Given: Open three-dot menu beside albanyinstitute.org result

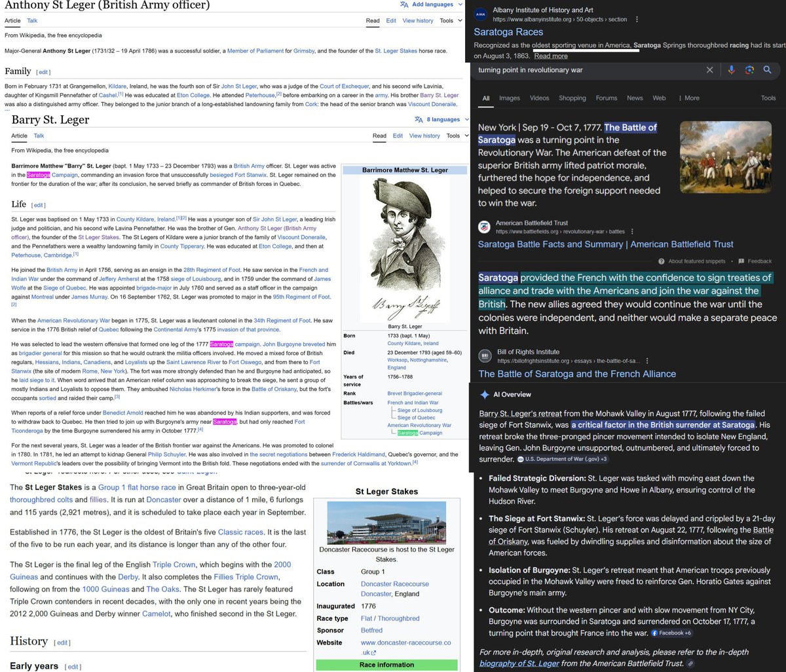Looking at the screenshot, I should [x=637, y=19].
